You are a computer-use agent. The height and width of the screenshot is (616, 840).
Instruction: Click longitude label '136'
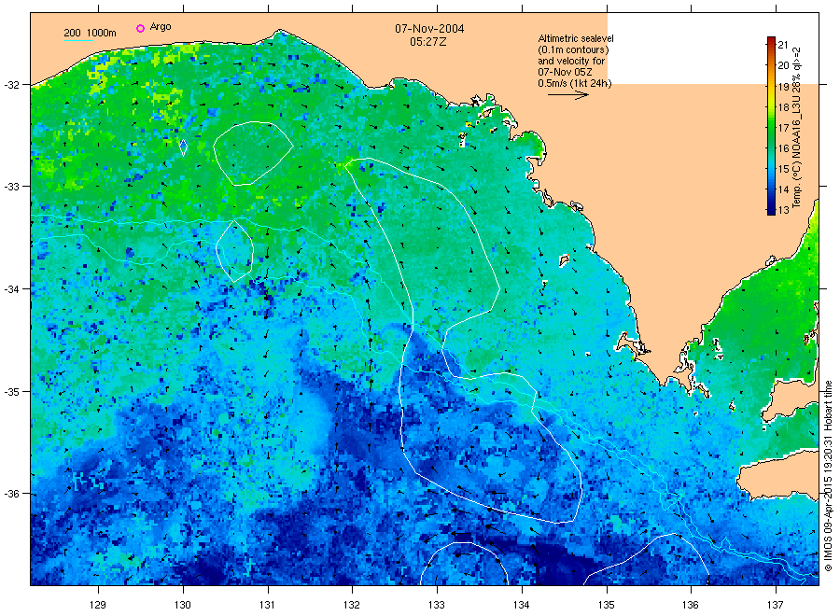pyautogui.click(x=691, y=605)
